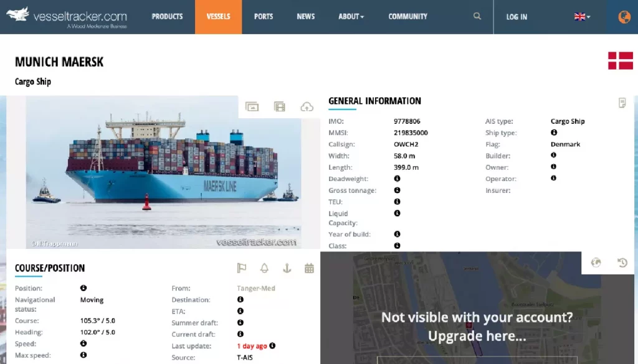
Task: Click the Denmark flag value text
Action: point(565,144)
